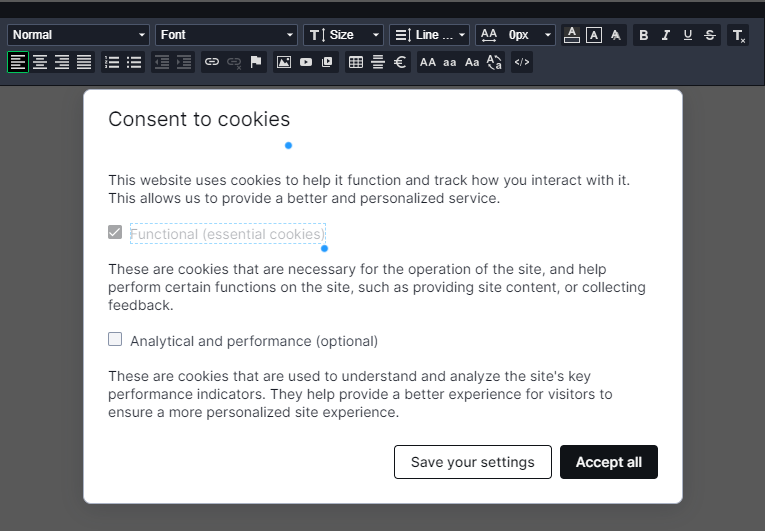The image size is (765, 531).
Task: Open the font Size dropdown
Action: click(343, 35)
